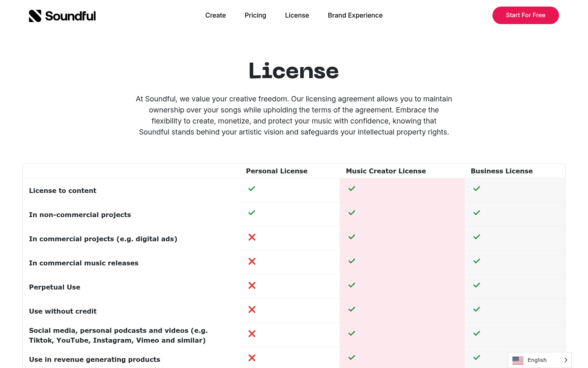Click the 'Perpetual Use' row label
Image resolution: width=588 pixels, height=368 pixels.
tap(55, 287)
